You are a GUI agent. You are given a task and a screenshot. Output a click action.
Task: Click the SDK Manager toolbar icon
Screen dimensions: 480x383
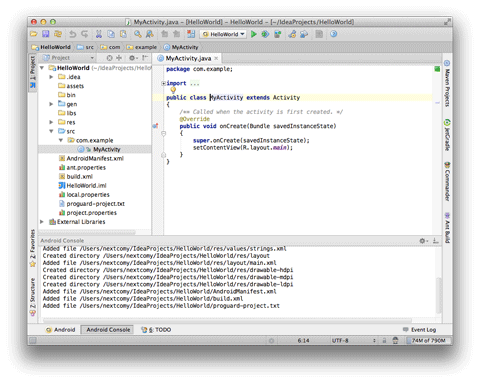coord(319,34)
